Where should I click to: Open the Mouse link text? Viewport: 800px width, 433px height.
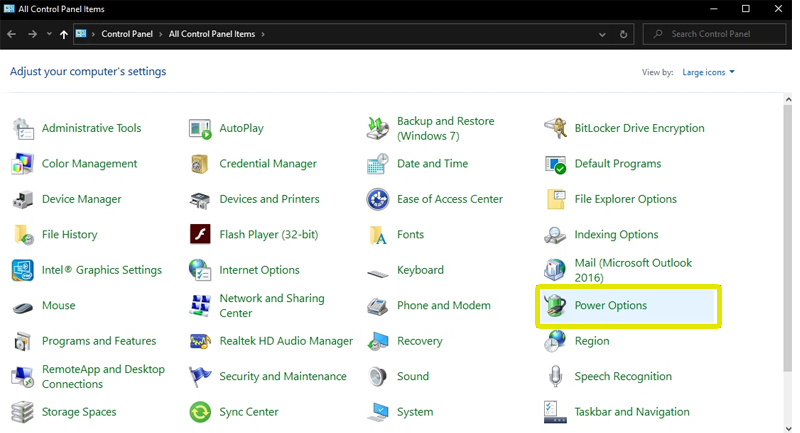(59, 305)
